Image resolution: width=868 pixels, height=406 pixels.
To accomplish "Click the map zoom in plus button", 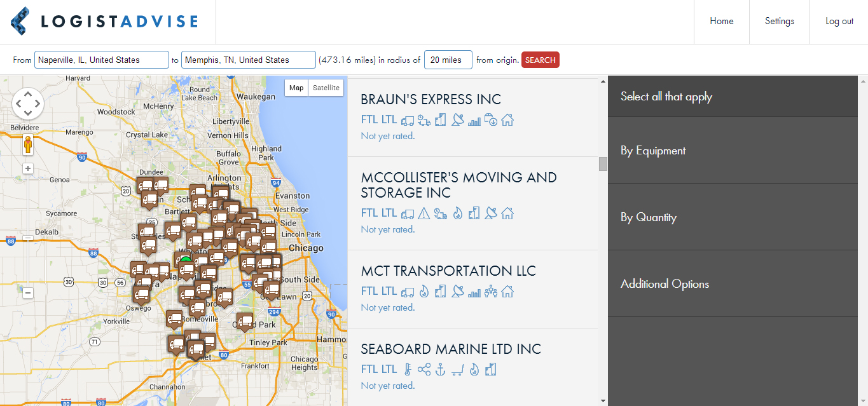I will [28, 168].
